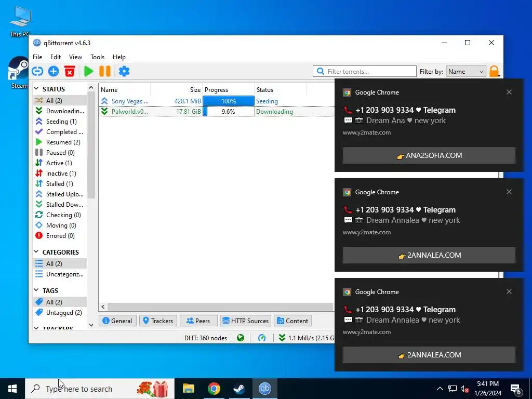Click the Sony Vegas 100% progress bar
Viewport: 532px width, 399px height.
[x=229, y=101]
